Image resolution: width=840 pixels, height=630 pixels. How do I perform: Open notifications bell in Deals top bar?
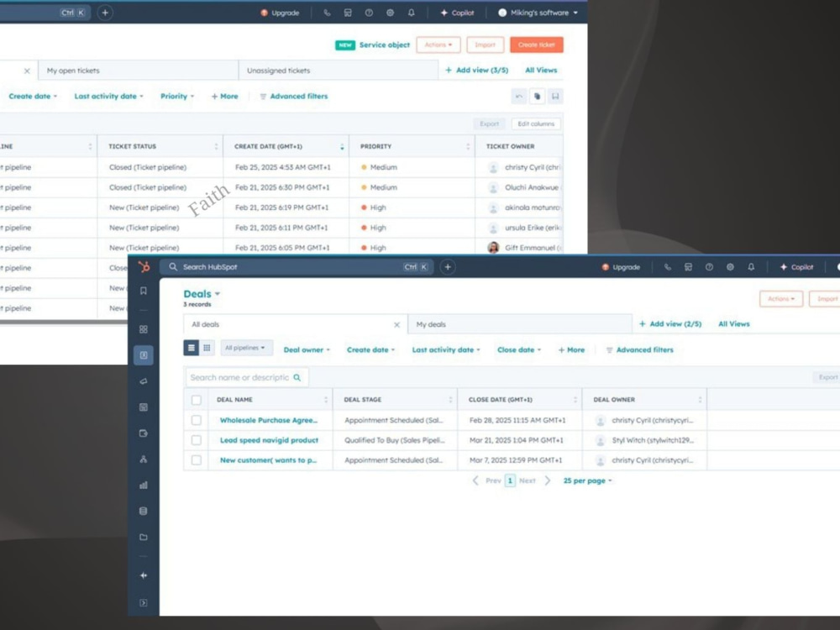point(751,267)
